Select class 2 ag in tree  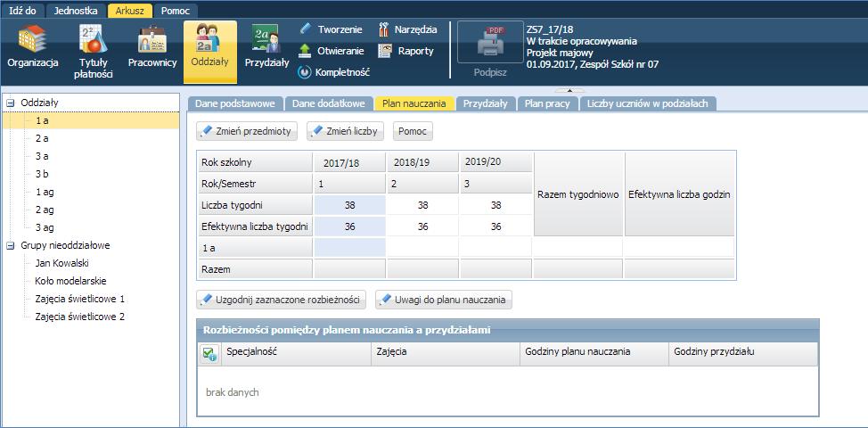click(45, 210)
